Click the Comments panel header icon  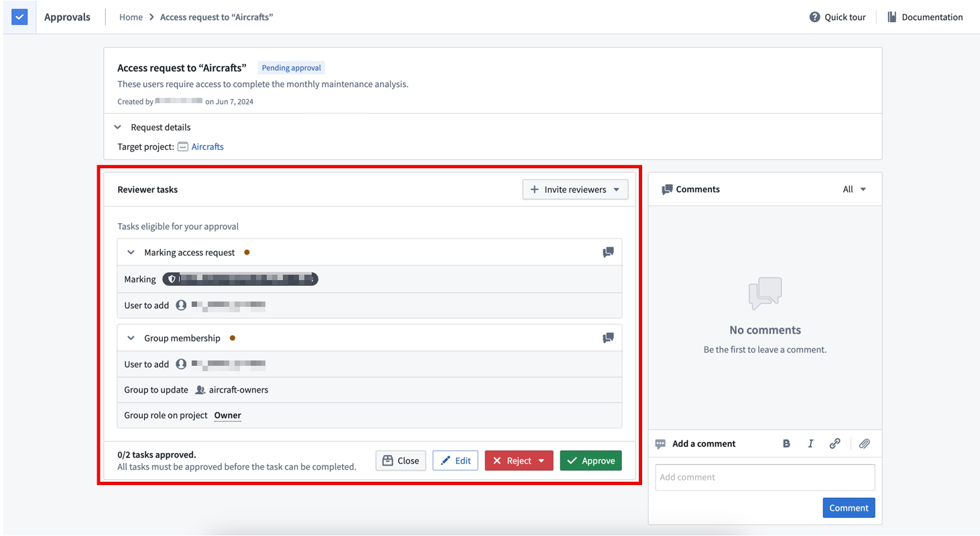tap(667, 190)
